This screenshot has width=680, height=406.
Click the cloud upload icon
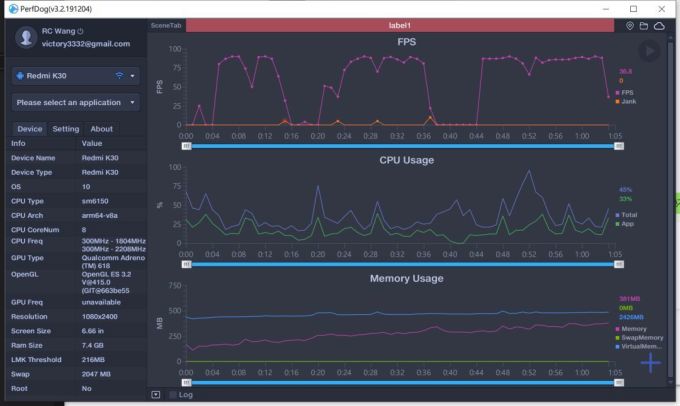[x=659, y=26]
